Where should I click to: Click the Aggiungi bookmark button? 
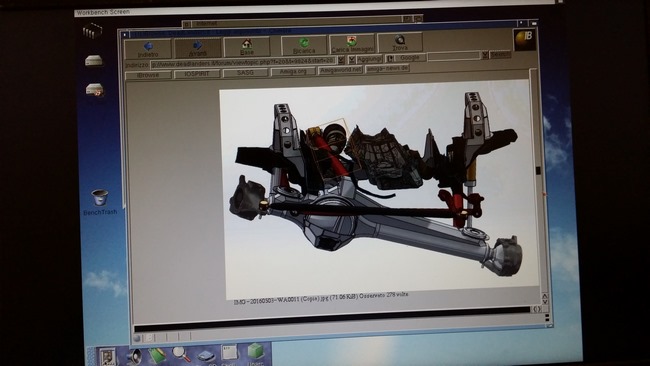pos(369,59)
